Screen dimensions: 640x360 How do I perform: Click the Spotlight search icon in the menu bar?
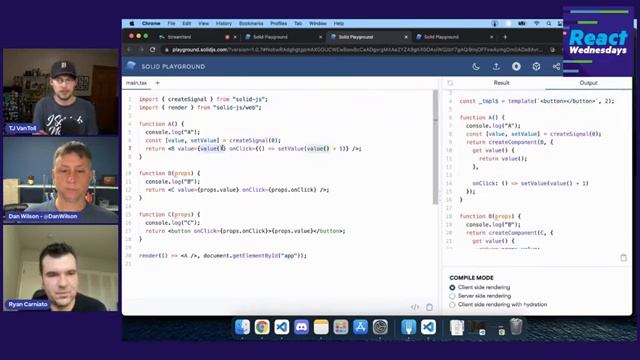point(549,24)
